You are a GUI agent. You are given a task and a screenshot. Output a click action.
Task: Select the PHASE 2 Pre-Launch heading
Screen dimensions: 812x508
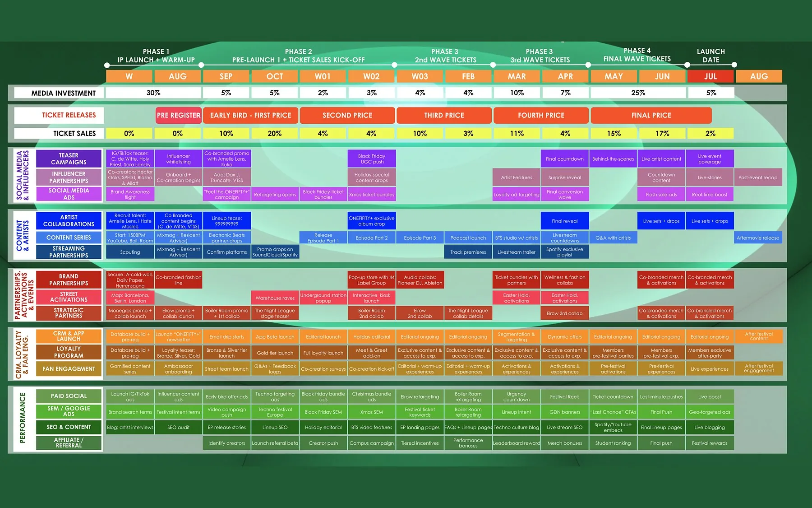(x=298, y=56)
